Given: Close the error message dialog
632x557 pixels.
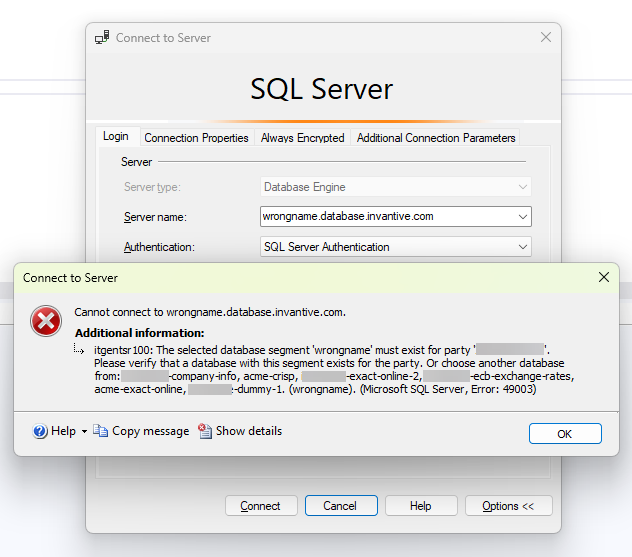Looking at the screenshot, I should click(x=604, y=277).
